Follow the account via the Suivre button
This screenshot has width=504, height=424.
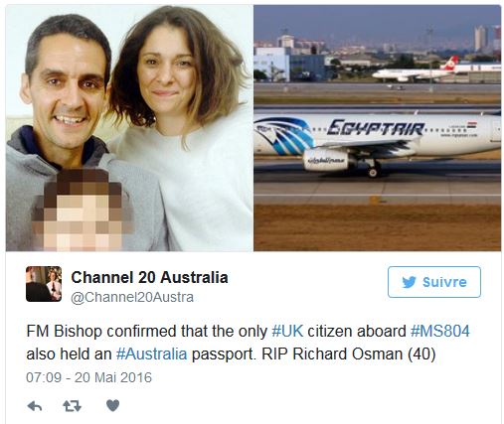click(434, 282)
